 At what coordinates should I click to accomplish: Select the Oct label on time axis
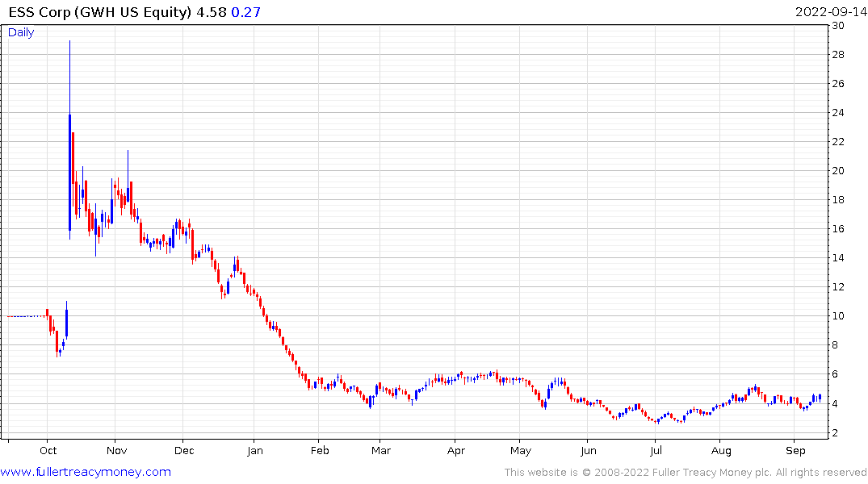click(x=48, y=451)
